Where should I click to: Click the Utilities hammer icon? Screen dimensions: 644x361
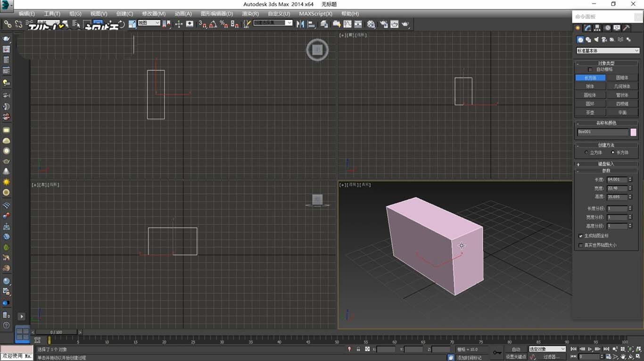point(627,28)
